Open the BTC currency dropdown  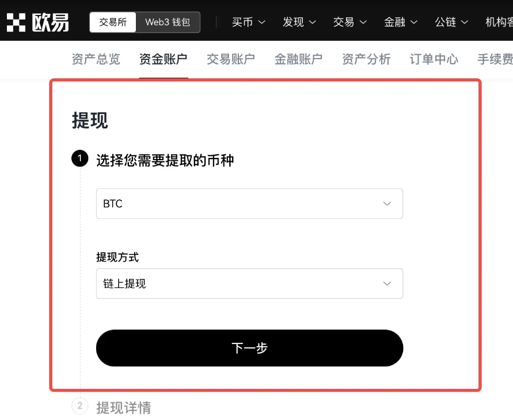click(250, 203)
